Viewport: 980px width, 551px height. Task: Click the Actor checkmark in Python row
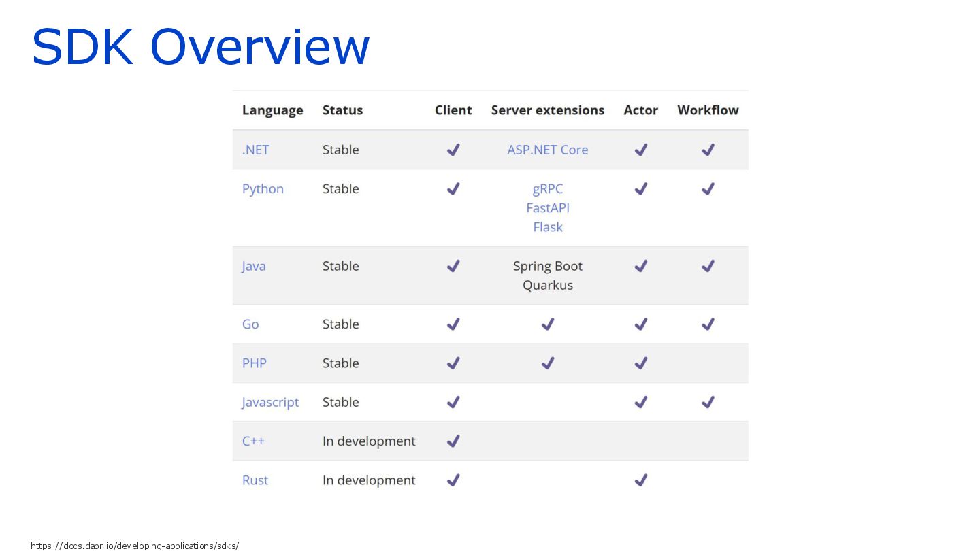[x=640, y=189]
